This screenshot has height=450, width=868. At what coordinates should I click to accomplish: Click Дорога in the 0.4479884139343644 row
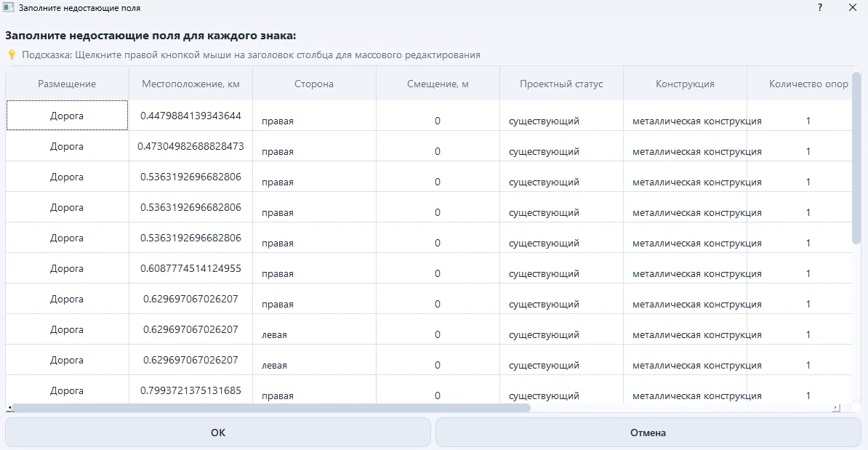tap(67, 116)
